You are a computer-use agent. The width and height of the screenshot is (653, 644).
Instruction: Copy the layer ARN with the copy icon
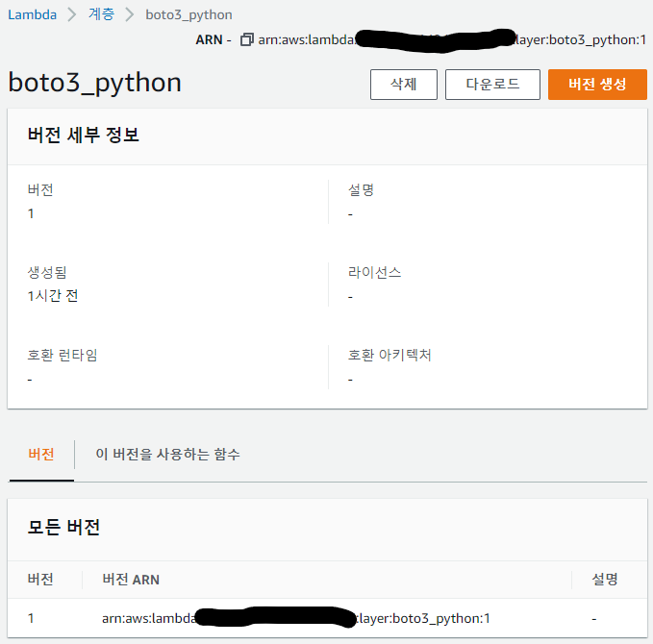(246, 40)
